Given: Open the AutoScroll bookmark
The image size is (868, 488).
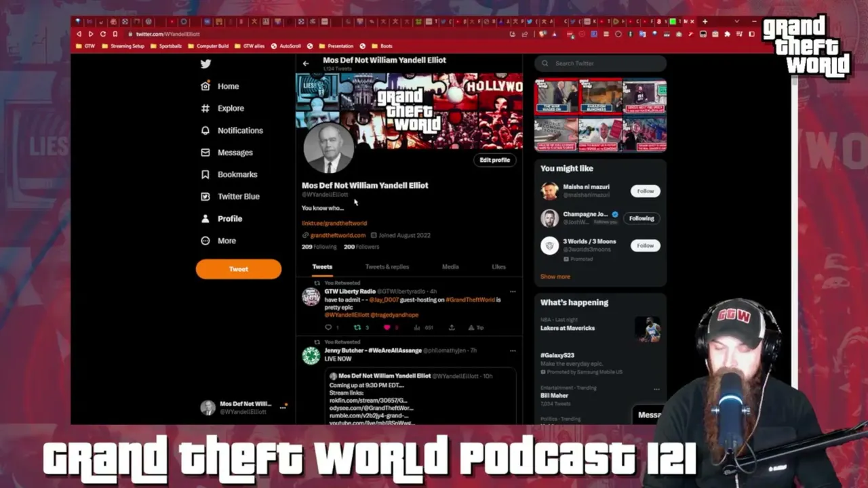Looking at the screenshot, I should point(285,46).
